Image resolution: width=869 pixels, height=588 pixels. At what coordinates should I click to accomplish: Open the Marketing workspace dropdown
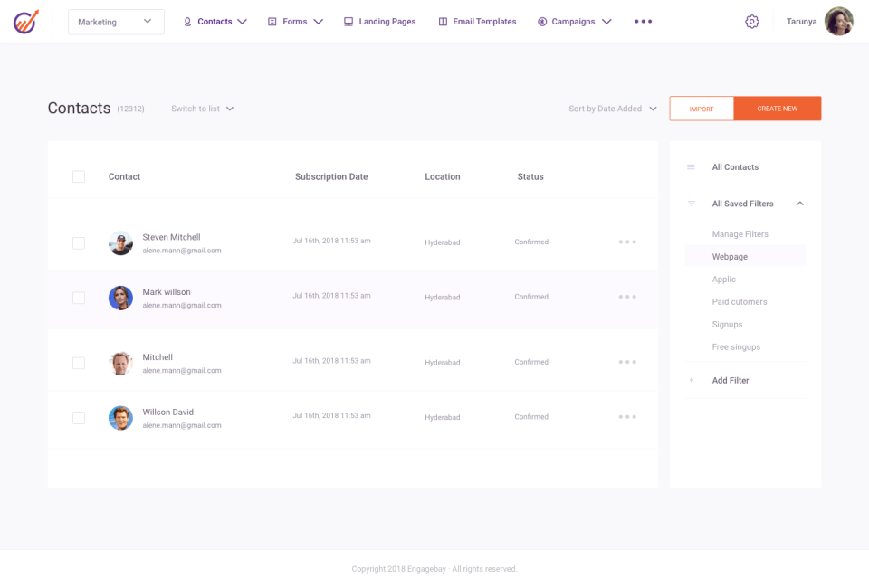(x=116, y=21)
